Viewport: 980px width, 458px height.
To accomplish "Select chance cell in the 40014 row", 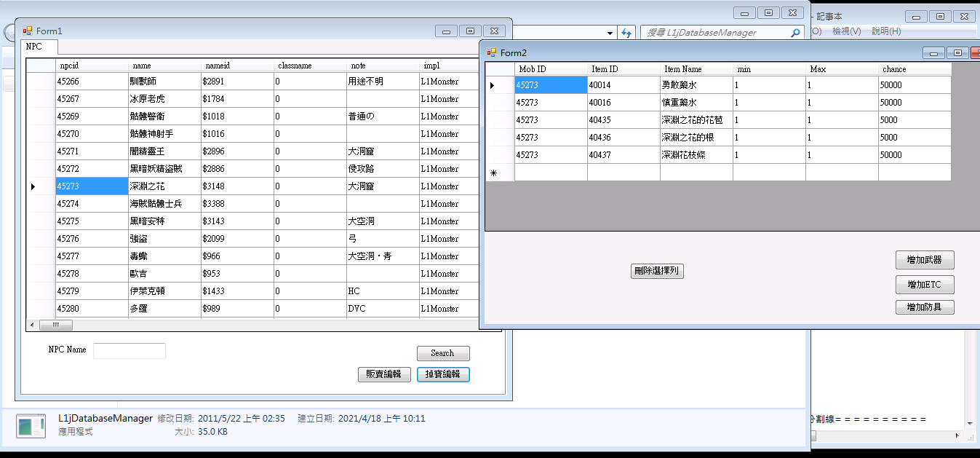I will (915, 85).
